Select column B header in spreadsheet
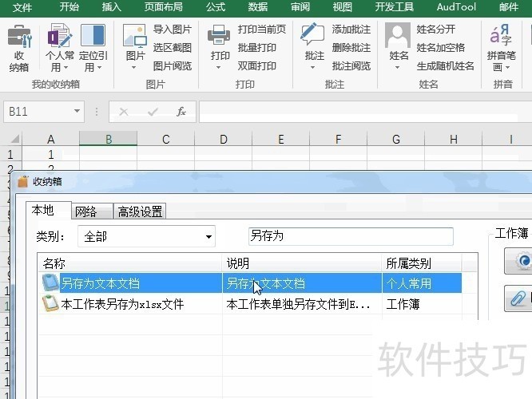Image resolution: width=532 pixels, height=399 pixels. [x=108, y=139]
